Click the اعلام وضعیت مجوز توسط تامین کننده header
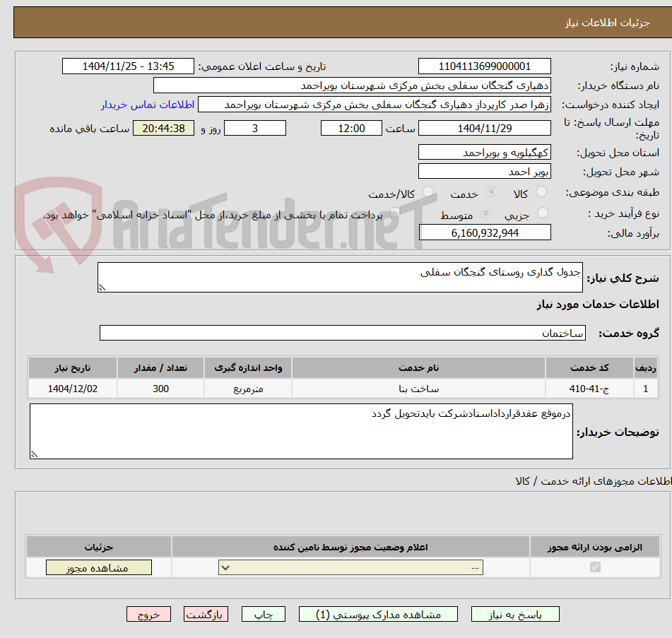Image resolution: width=672 pixels, height=638 pixels. point(350,547)
